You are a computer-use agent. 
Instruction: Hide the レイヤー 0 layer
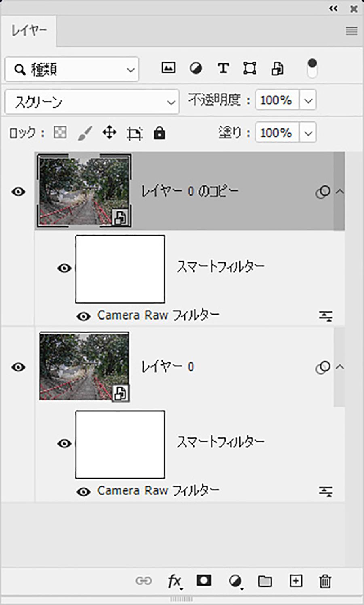[x=18, y=367]
